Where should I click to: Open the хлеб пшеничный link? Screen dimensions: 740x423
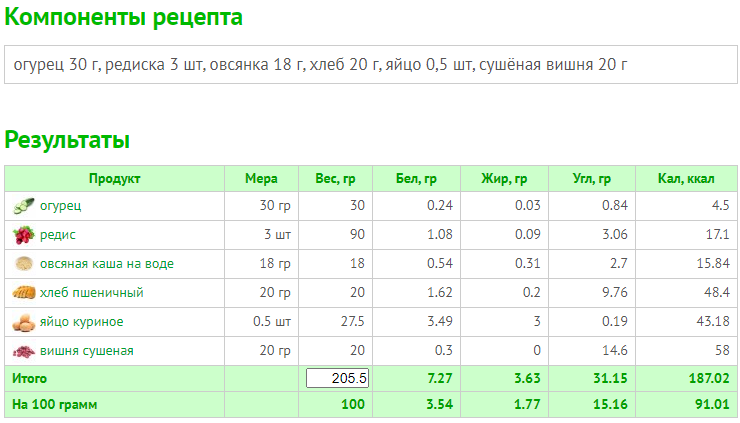click(92, 293)
